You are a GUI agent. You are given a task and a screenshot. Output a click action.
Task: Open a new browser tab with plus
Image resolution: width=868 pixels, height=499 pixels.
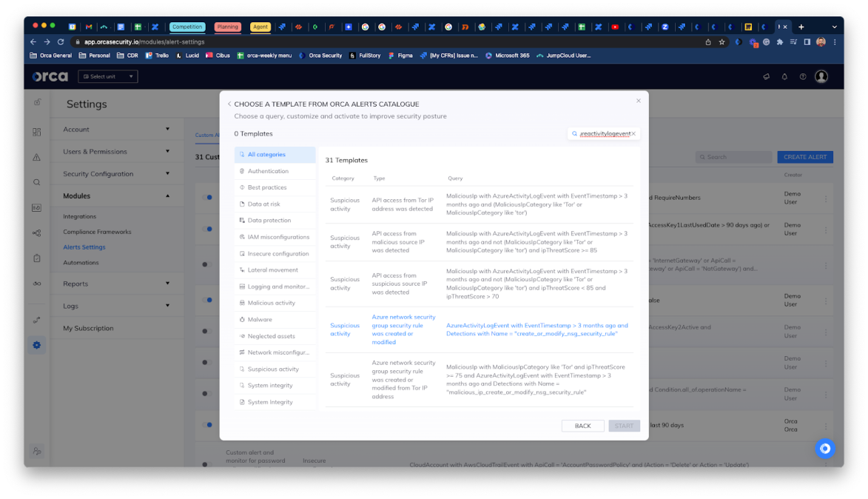(x=801, y=27)
